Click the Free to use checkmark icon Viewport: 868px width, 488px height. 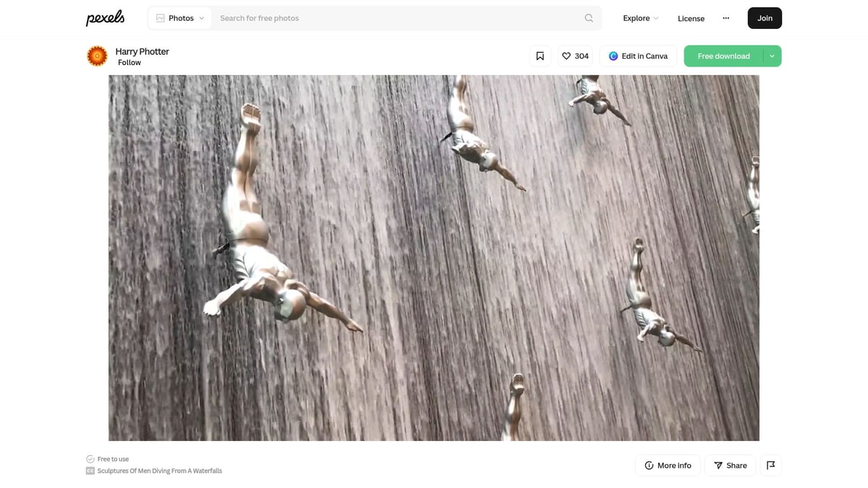(90, 458)
